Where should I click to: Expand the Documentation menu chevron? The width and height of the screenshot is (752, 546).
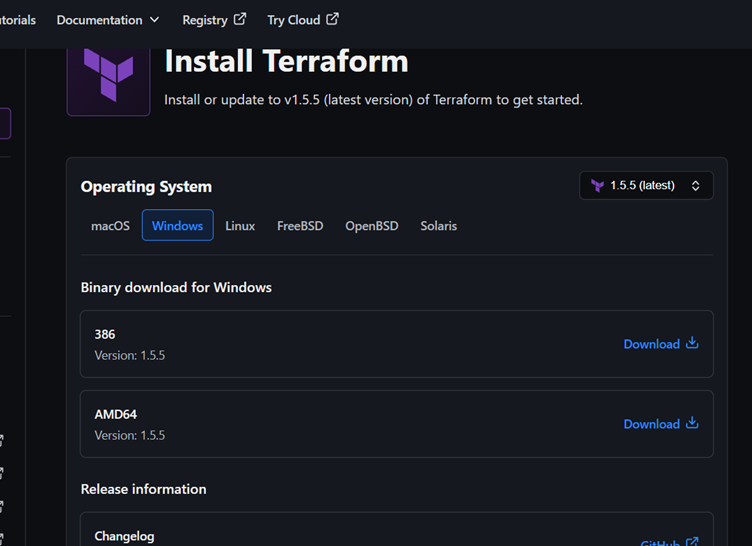pos(154,20)
